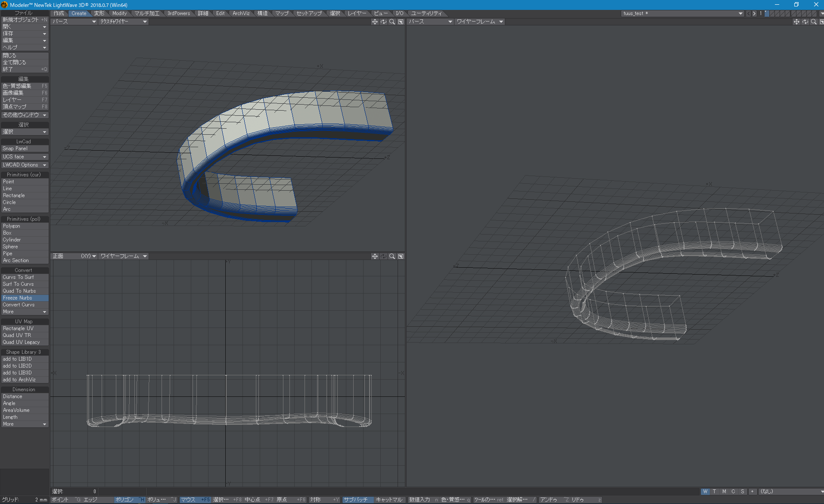Maximize the top-left perspective viewport
The width and height of the screenshot is (824, 504).
tap(401, 22)
